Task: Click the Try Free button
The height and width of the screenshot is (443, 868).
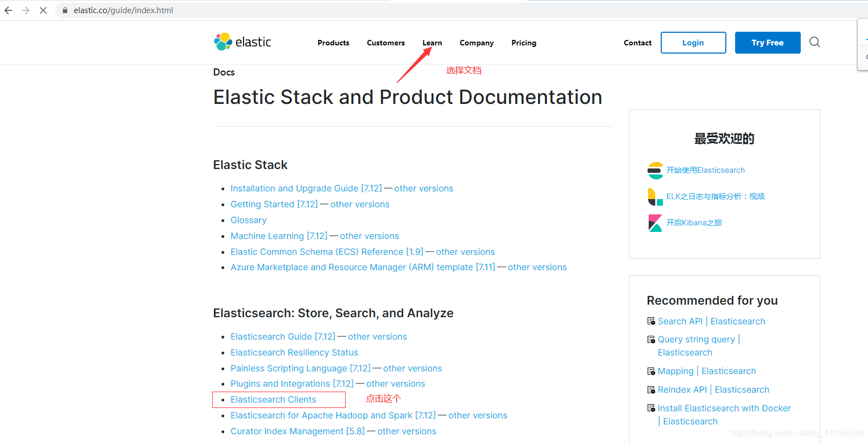Action: tap(767, 43)
